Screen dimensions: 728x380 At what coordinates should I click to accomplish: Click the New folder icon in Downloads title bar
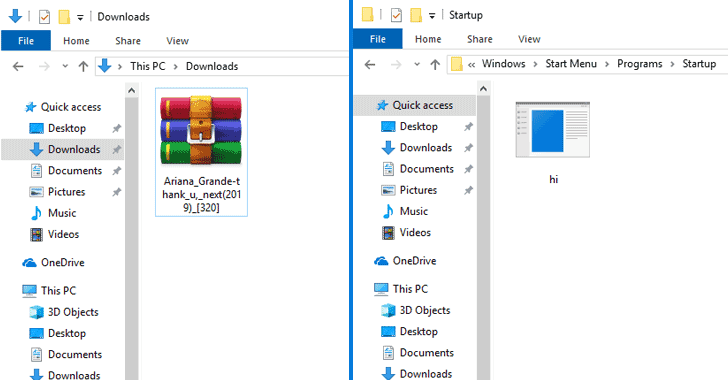pos(64,17)
